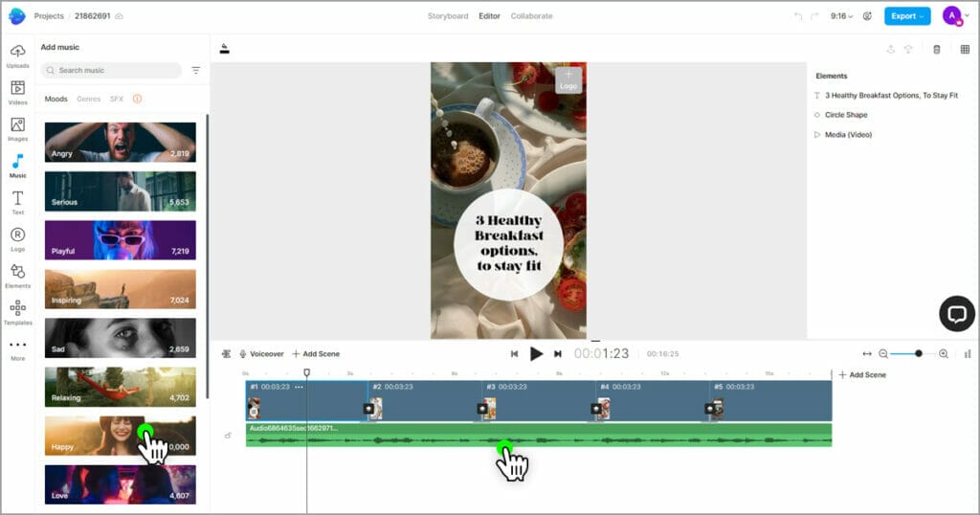Open the user avatar account menu
The image size is (980, 515).
955,16
